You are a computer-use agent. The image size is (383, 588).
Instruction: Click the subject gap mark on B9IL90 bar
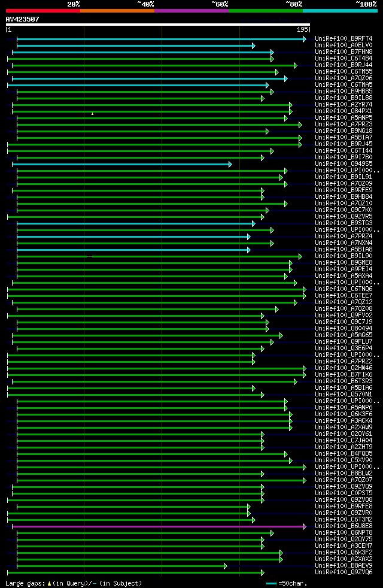pyautogui.click(x=89, y=256)
